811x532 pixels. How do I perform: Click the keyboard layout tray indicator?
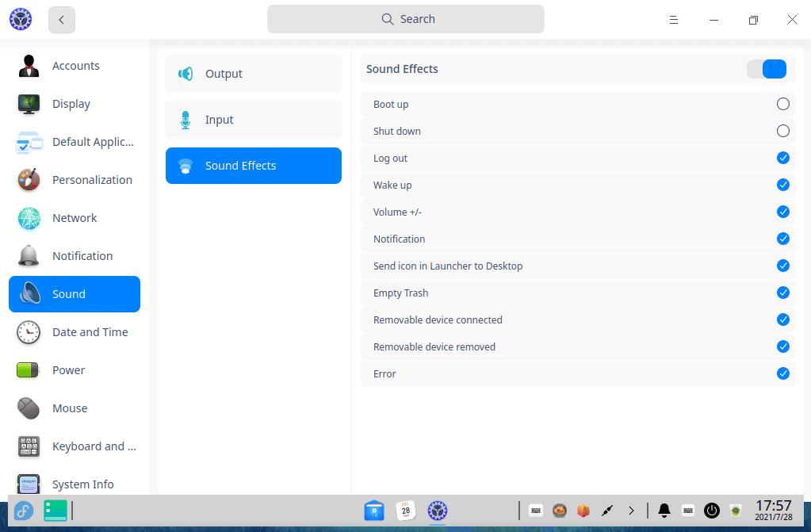(536, 511)
